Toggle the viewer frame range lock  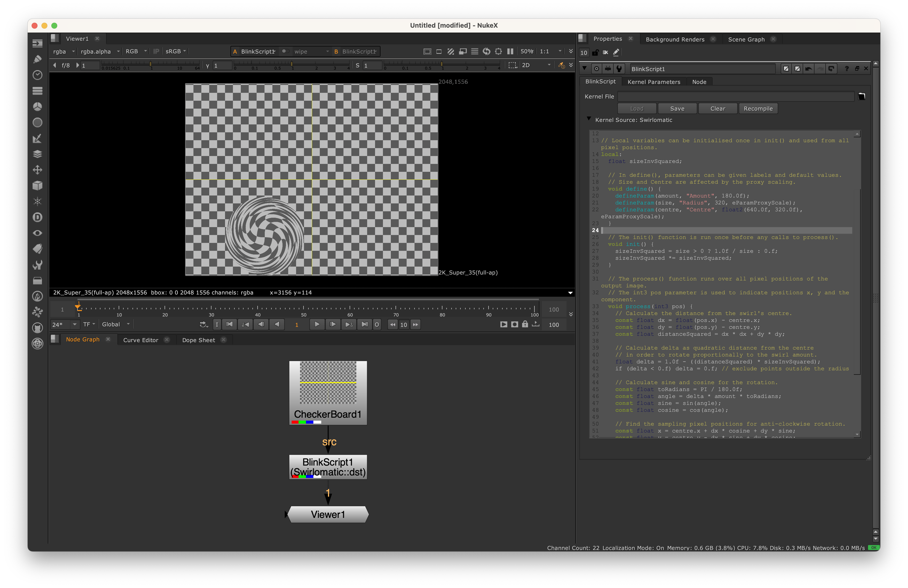tap(525, 324)
